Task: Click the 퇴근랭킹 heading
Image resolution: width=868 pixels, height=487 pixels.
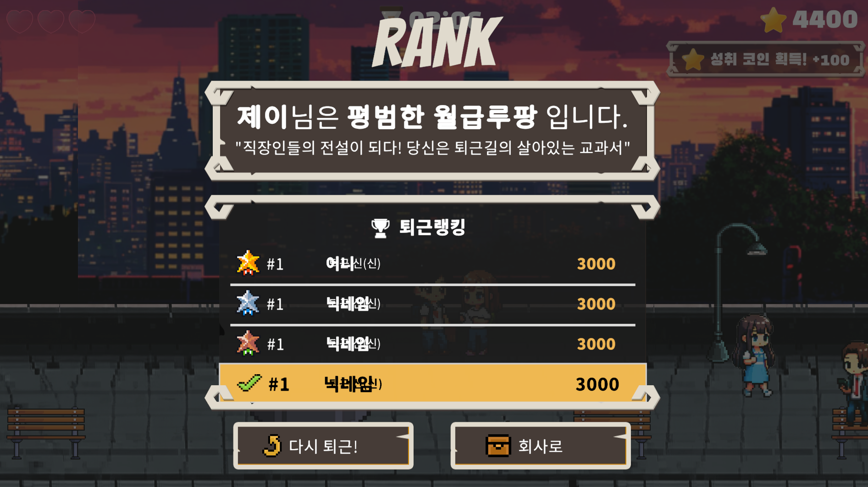Action: click(x=432, y=227)
